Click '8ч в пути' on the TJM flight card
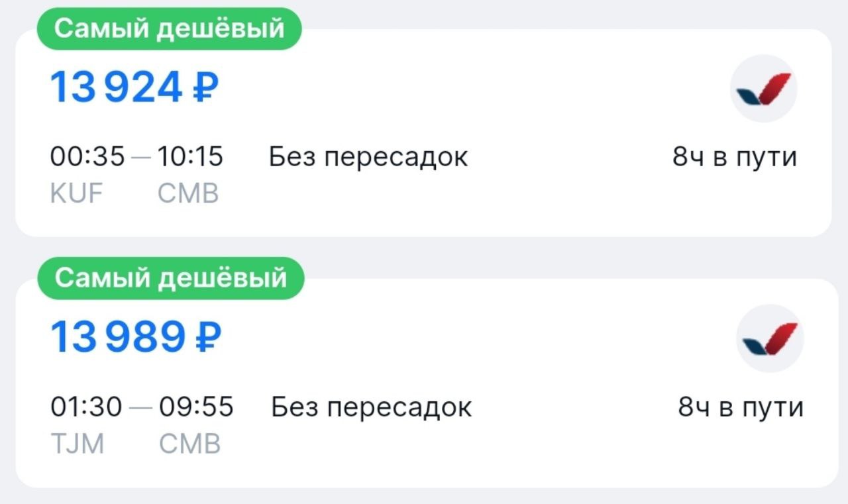The height and width of the screenshot is (504, 848). [x=741, y=407]
